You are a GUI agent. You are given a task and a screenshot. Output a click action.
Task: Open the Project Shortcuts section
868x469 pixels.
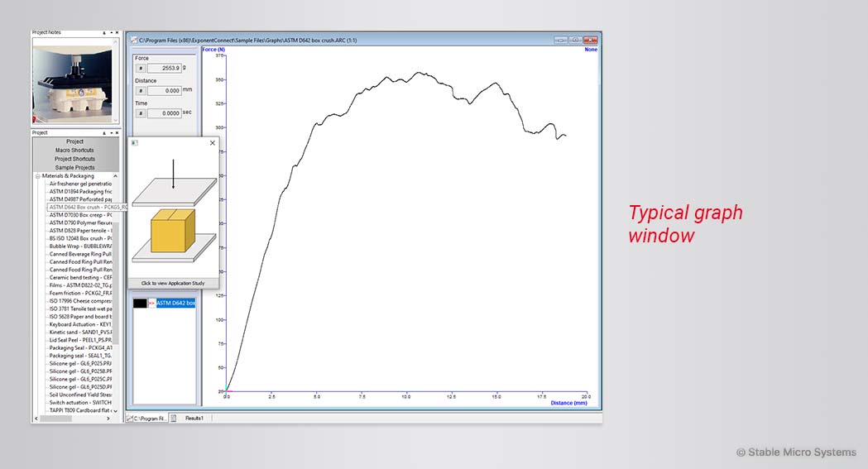(x=74, y=159)
